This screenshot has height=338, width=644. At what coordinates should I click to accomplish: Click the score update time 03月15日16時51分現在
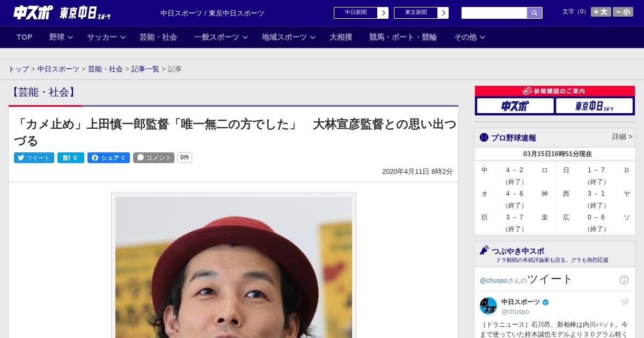pos(558,154)
